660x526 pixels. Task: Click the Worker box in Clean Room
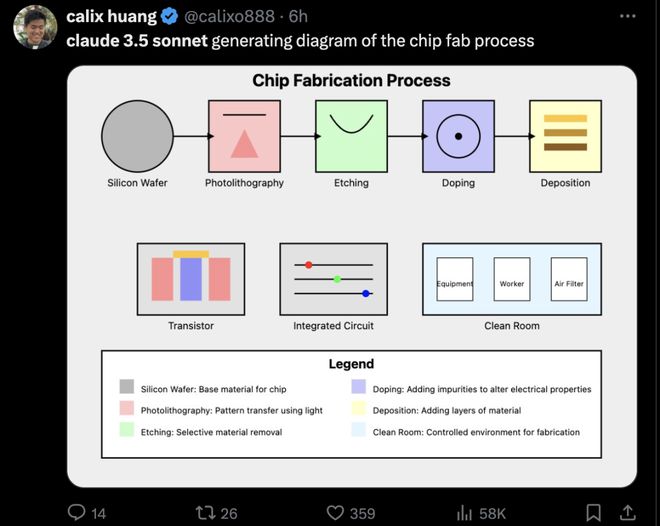(512, 279)
